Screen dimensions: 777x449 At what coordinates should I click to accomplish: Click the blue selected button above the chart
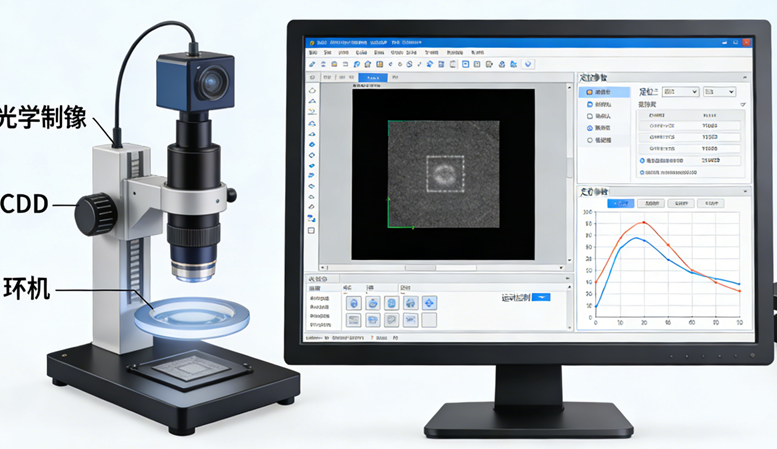coord(621,203)
